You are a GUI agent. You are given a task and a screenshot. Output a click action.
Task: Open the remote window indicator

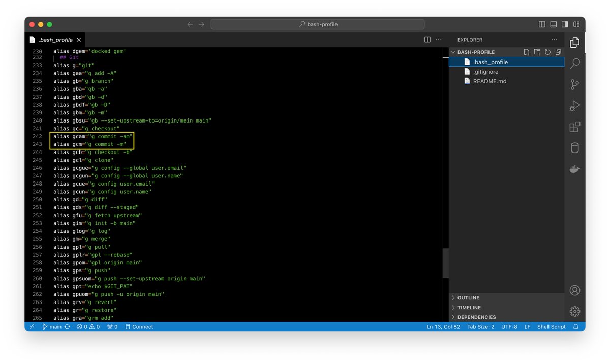(x=32, y=327)
